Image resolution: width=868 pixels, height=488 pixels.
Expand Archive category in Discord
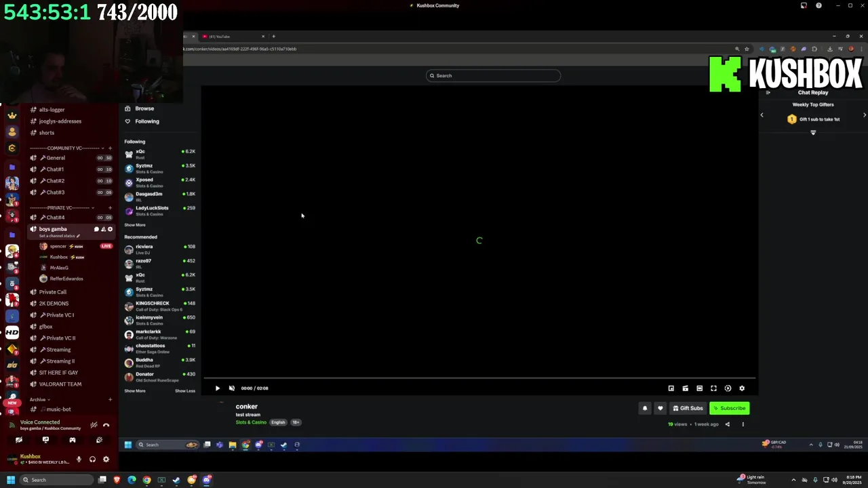(x=39, y=400)
